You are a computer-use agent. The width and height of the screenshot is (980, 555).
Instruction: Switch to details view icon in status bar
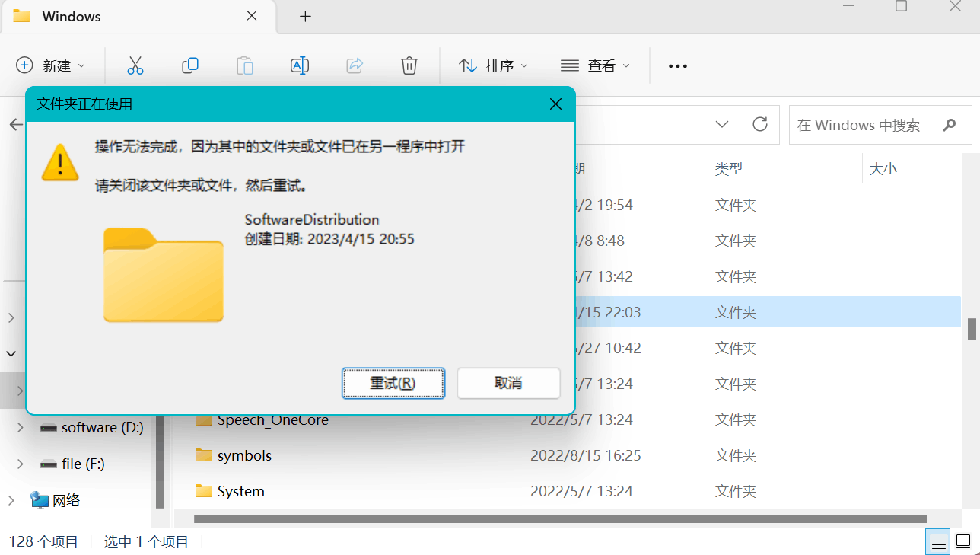click(939, 542)
